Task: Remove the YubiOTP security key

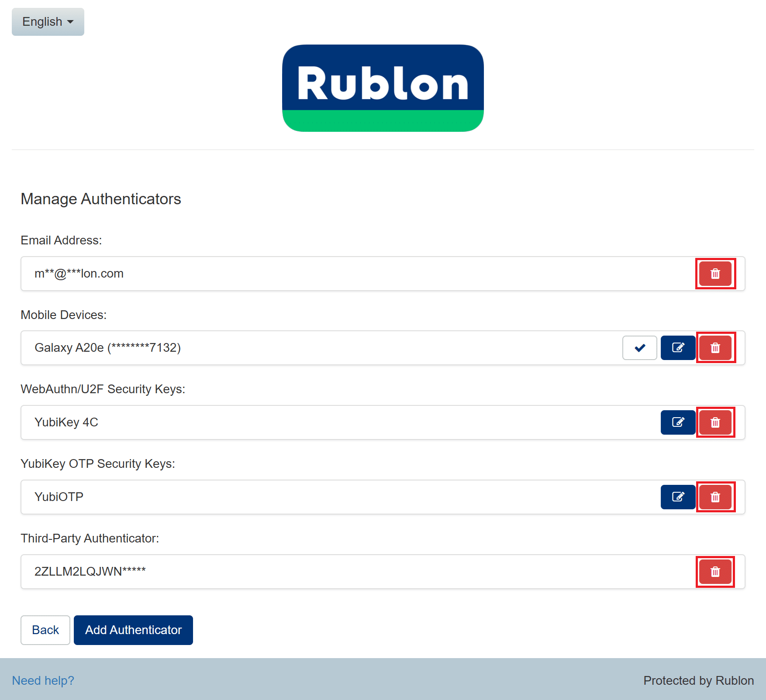Action: pyautogui.click(x=715, y=497)
